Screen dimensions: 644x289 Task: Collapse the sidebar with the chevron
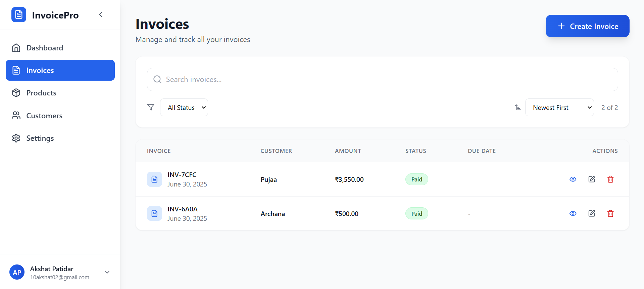(101, 14)
